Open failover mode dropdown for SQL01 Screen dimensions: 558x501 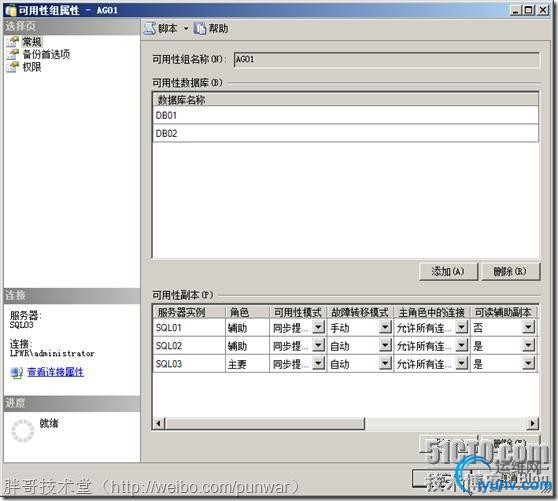tap(385, 327)
